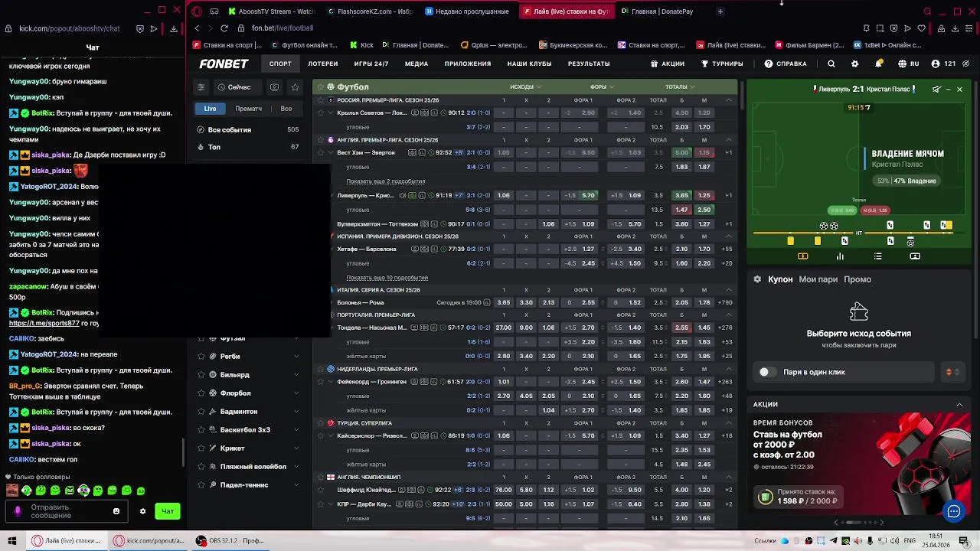The width and height of the screenshot is (980, 551).
Task: Click the green Чат send button
Action: point(168,511)
